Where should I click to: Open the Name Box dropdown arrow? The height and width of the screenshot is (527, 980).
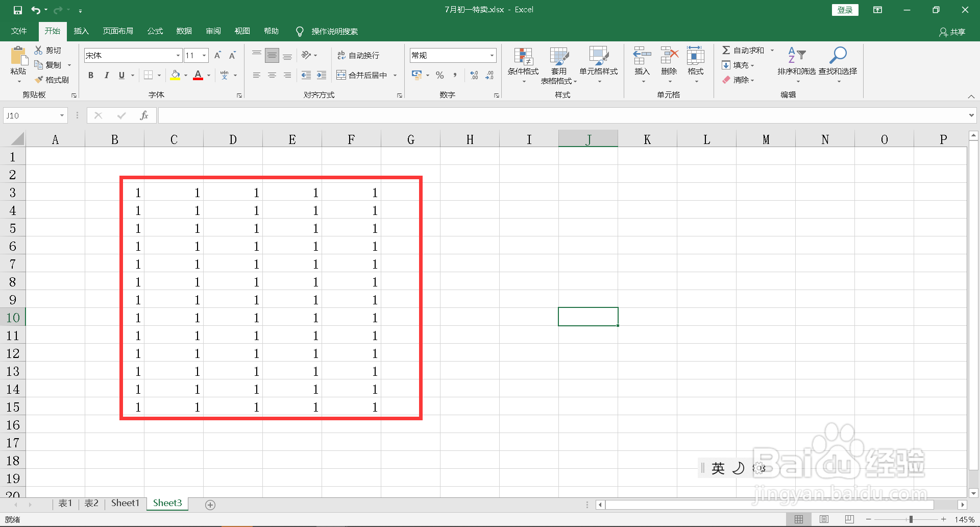tap(62, 115)
